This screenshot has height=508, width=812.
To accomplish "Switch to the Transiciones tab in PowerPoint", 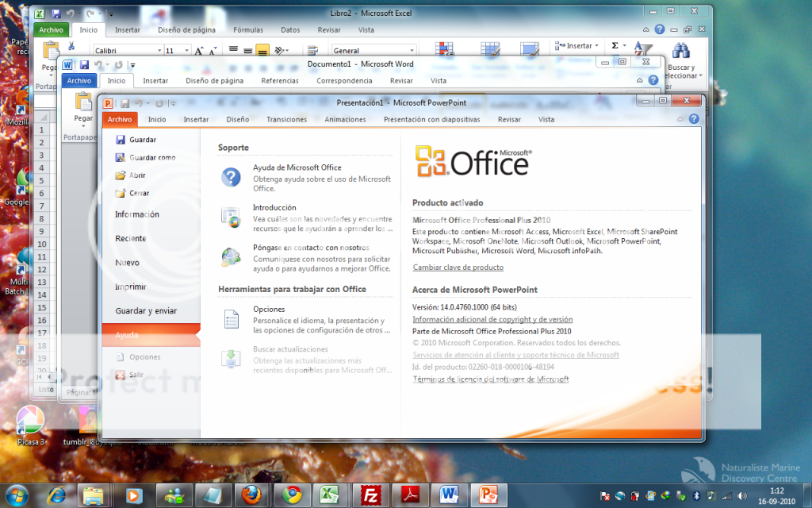I will pos(286,119).
